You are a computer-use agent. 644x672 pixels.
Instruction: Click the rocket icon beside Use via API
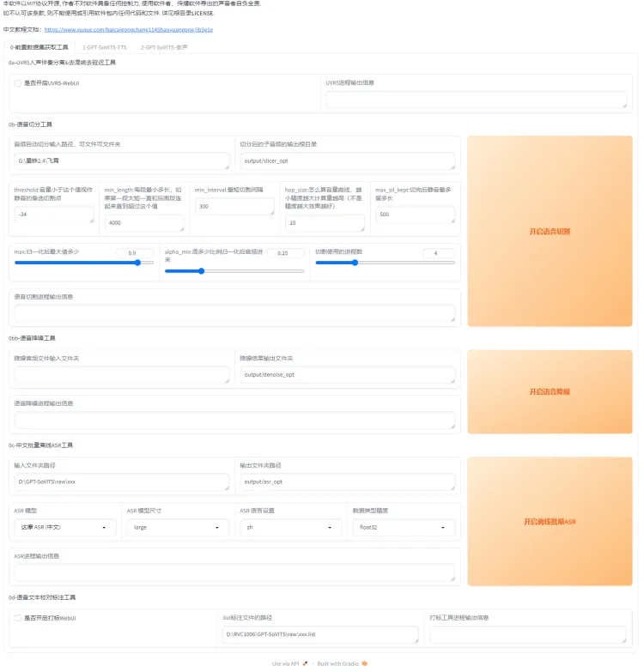tap(306, 664)
